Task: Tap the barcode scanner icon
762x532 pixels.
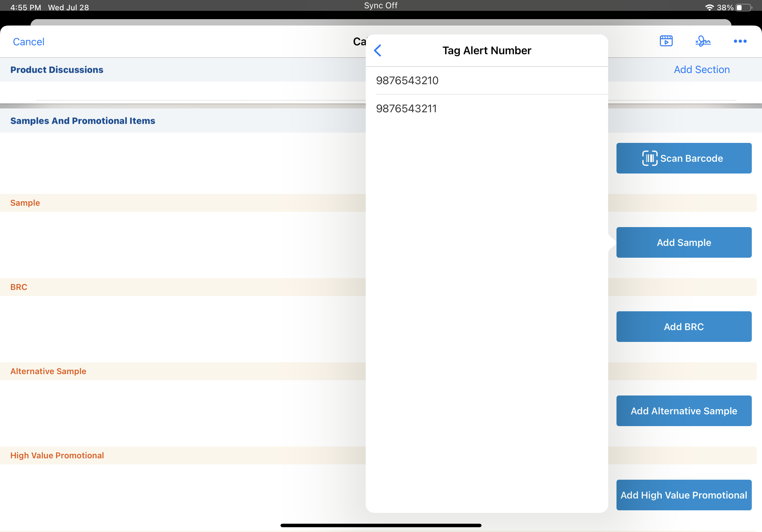Action: tap(649, 158)
